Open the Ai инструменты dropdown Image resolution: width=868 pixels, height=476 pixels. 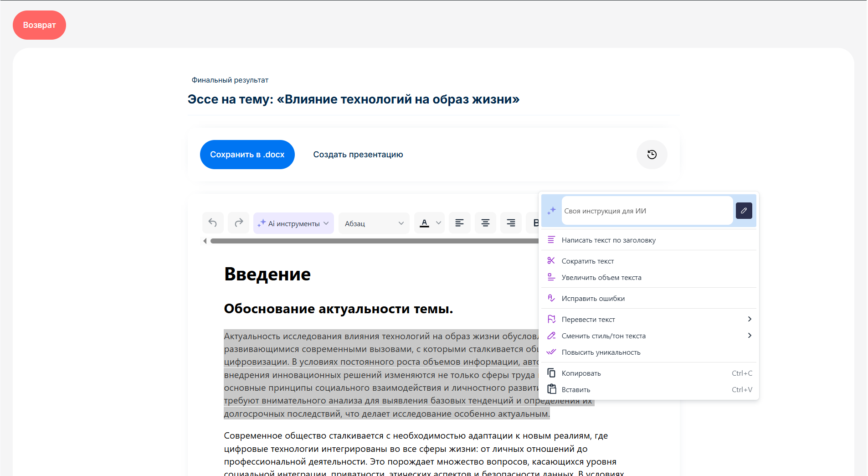click(293, 223)
